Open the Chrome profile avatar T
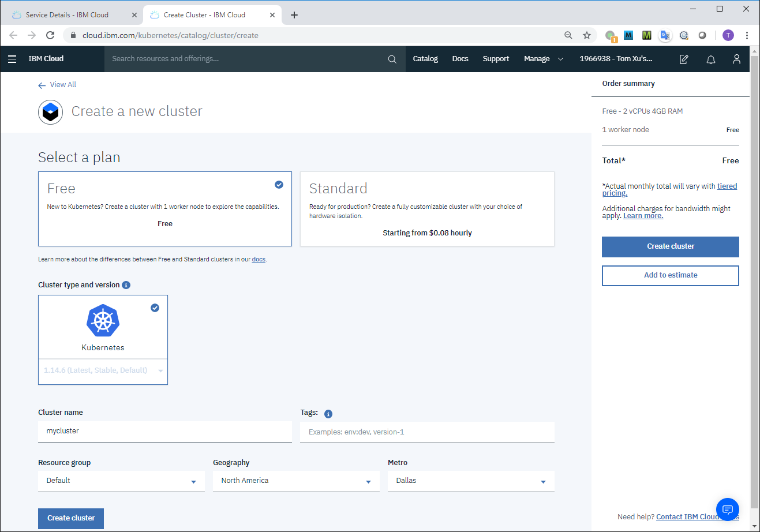The image size is (760, 532). click(728, 35)
